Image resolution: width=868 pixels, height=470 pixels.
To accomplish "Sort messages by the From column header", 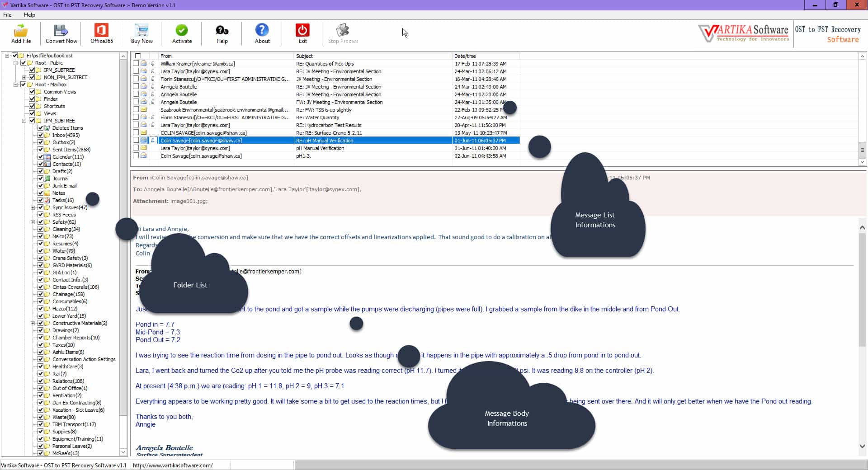I will 226,56.
